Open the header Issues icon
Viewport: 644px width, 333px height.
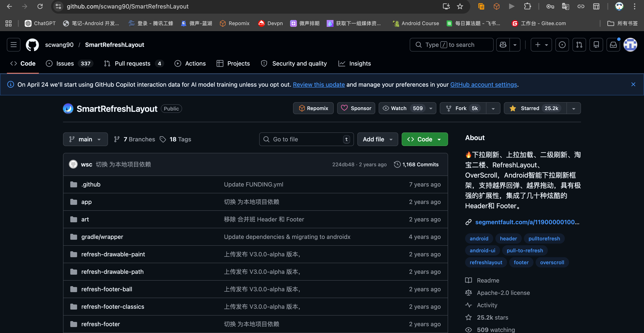click(x=562, y=45)
